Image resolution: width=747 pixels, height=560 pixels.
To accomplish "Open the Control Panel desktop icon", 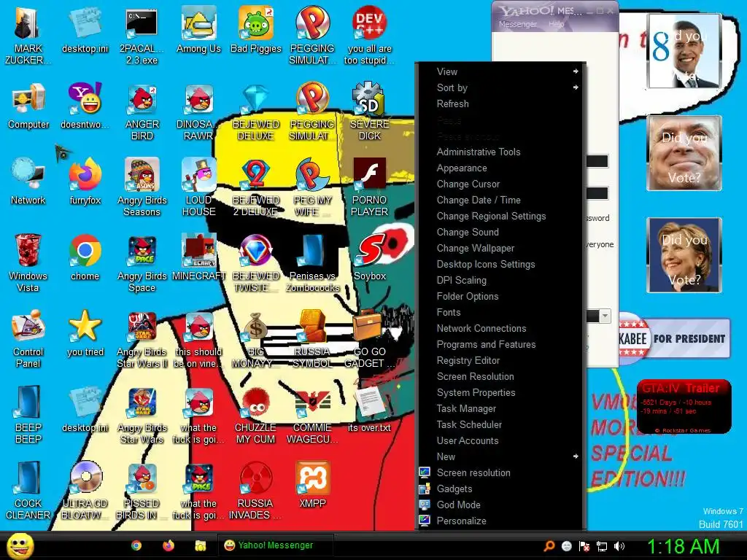I will click(28, 338).
